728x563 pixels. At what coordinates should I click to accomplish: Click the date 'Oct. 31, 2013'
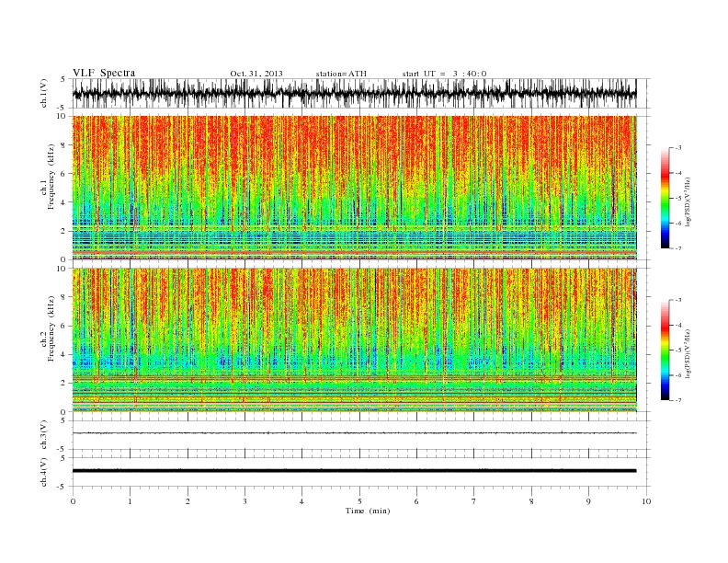point(256,74)
